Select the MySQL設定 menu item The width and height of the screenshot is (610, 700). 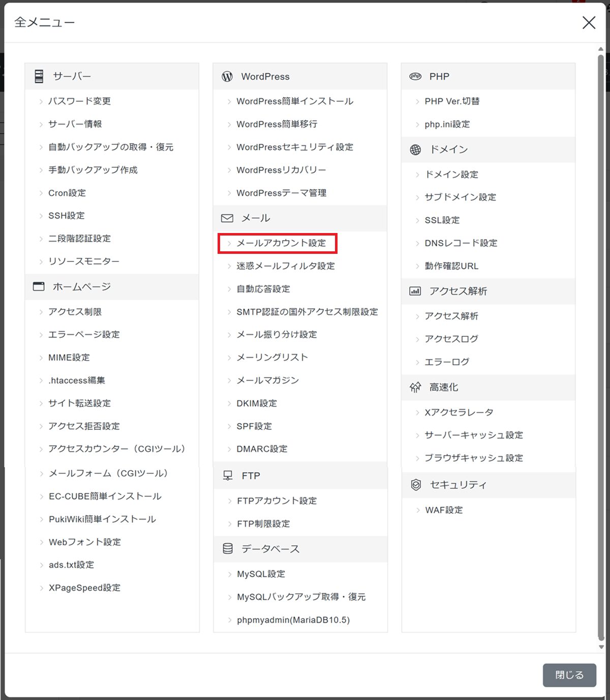[261, 574]
